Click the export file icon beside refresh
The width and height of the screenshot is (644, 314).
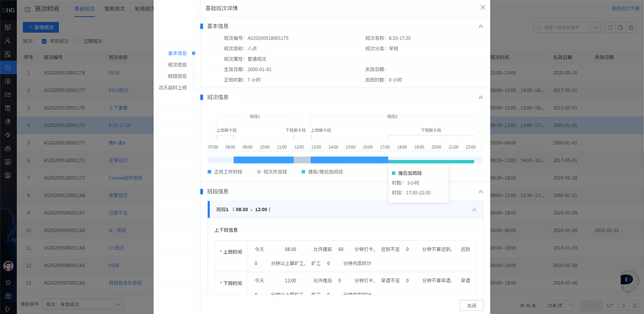click(620, 28)
